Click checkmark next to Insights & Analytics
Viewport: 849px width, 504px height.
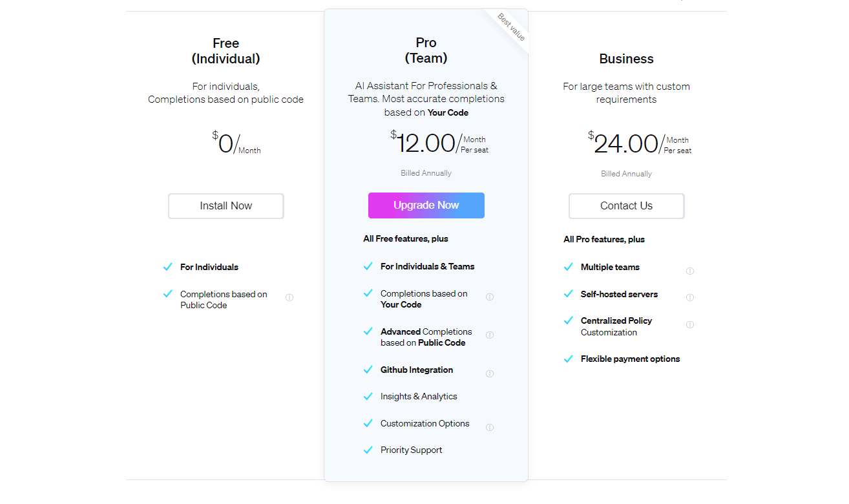click(x=368, y=396)
